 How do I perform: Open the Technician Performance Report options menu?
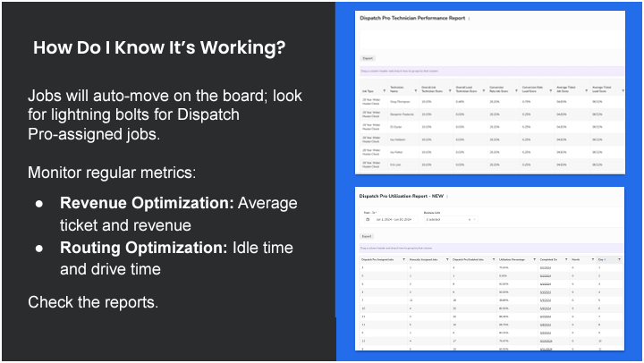coord(469,19)
